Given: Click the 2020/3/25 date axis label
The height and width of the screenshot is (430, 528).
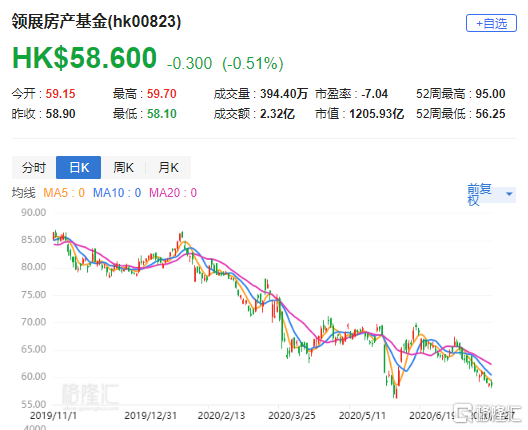Looking at the screenshot, I should tap(292, 416).
